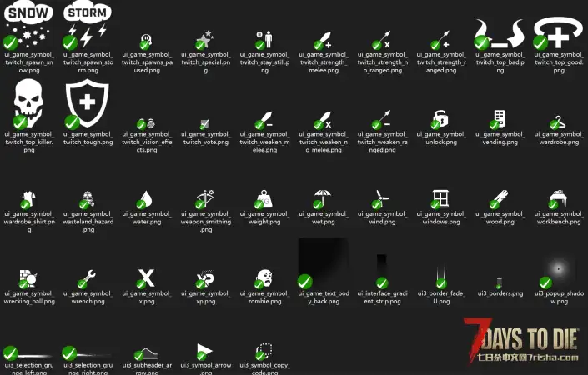Screen dimensions: 588x375
Task: Select the twitch_weaken_ranged.png arrow icon
Action: point(382,120)
